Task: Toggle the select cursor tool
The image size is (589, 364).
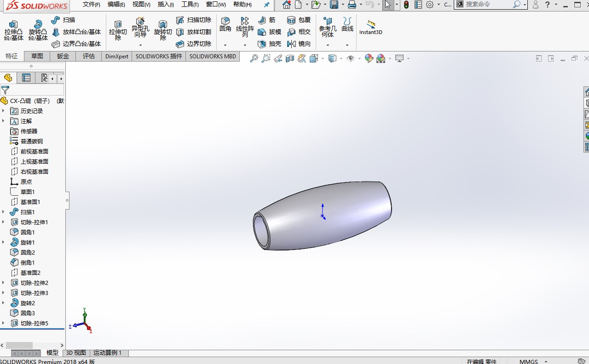Action: click(387, 5)
